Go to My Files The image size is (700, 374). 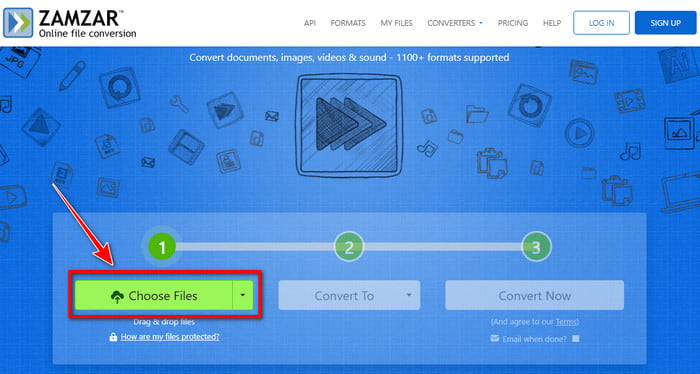pos(396,23)
